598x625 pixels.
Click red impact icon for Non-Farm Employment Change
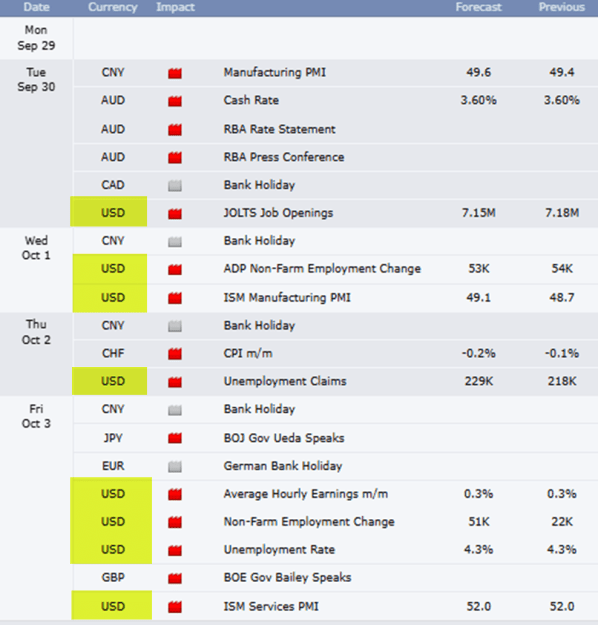pyautogui.click(x=175, y=522)
